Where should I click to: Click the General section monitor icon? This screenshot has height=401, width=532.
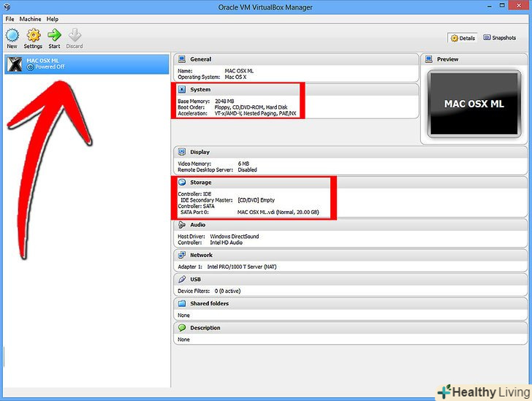[x=182, y=59]
